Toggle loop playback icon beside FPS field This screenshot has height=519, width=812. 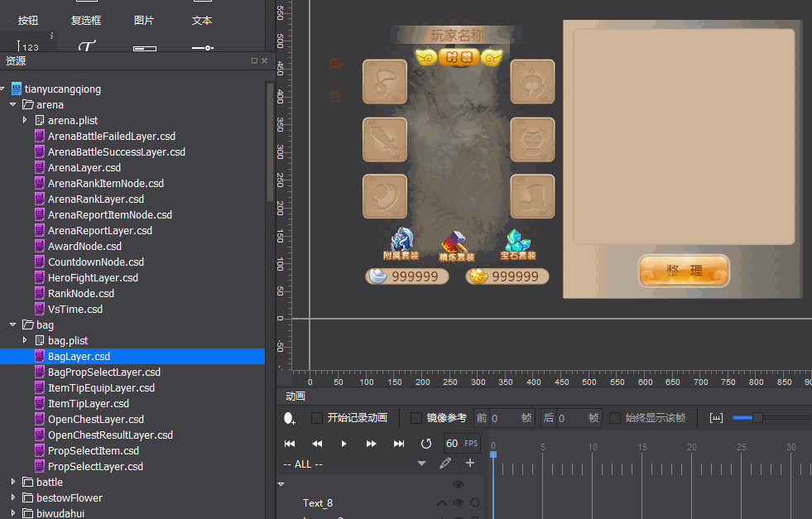pos(426,444)
